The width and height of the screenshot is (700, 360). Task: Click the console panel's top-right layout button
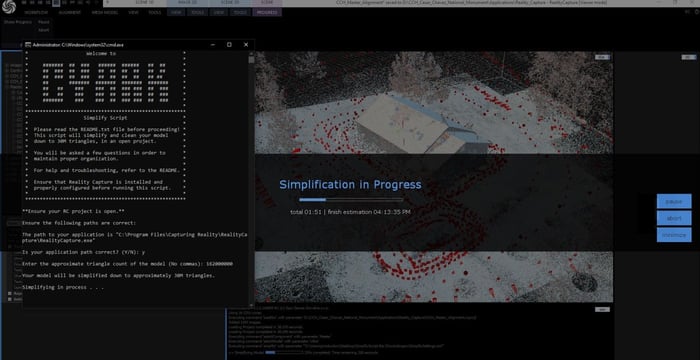(x=602, y=309)
